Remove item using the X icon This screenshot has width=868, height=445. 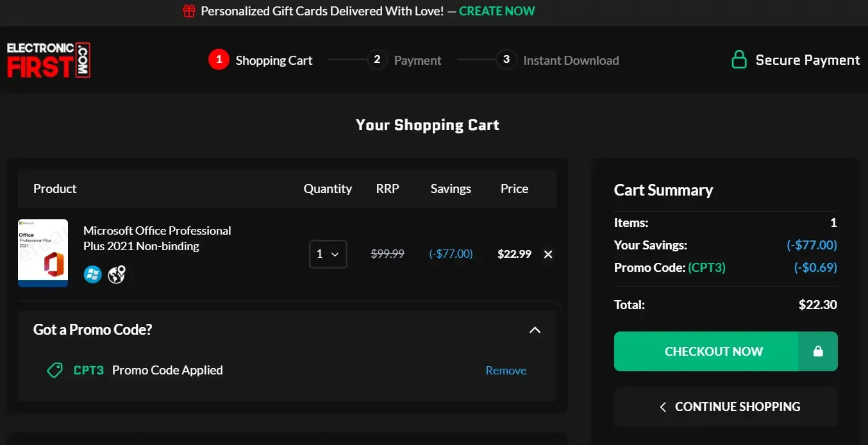coord(548,254)
